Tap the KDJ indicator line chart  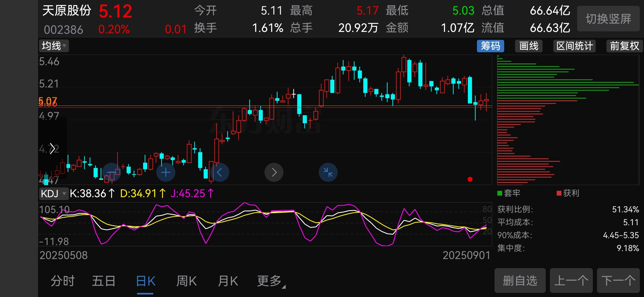click(x=265, y=224)
